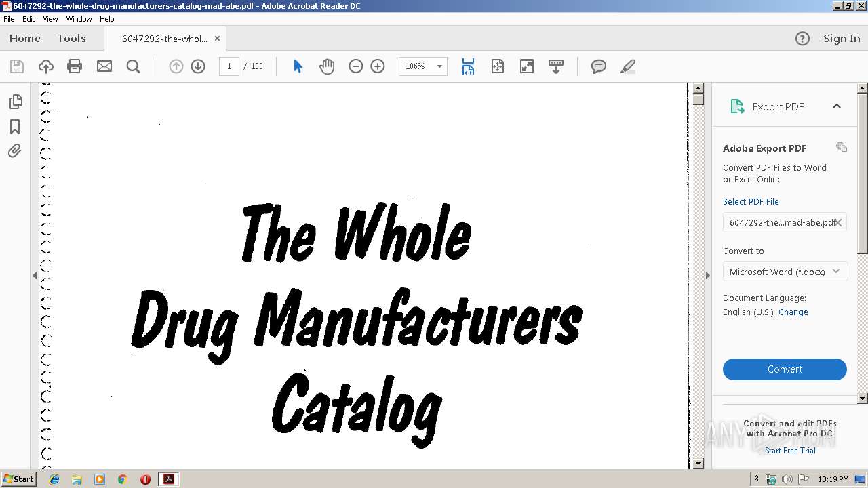Zoom out with the minus icon
The height and width of the screenshot is (488, 868).
[356, 66]
